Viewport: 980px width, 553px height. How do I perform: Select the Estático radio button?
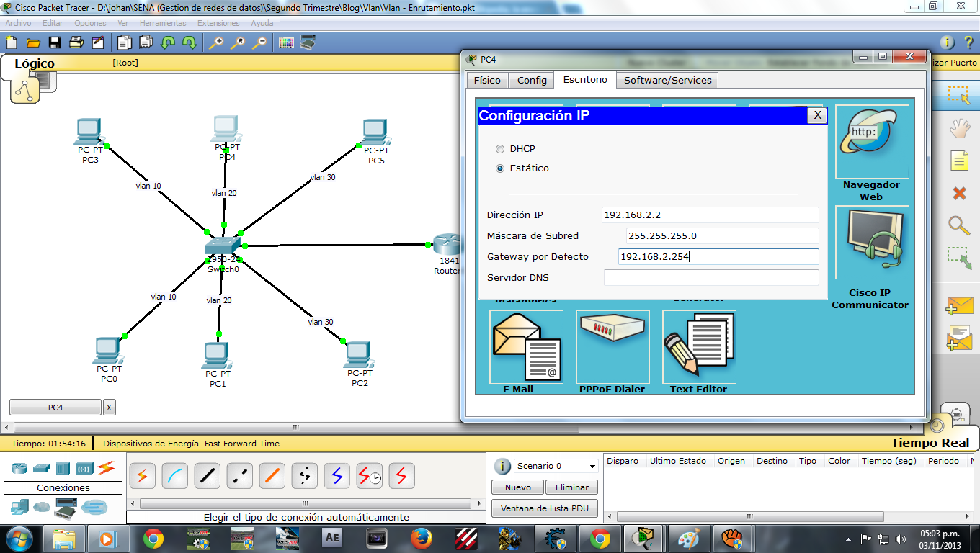(x=500, y=168)
